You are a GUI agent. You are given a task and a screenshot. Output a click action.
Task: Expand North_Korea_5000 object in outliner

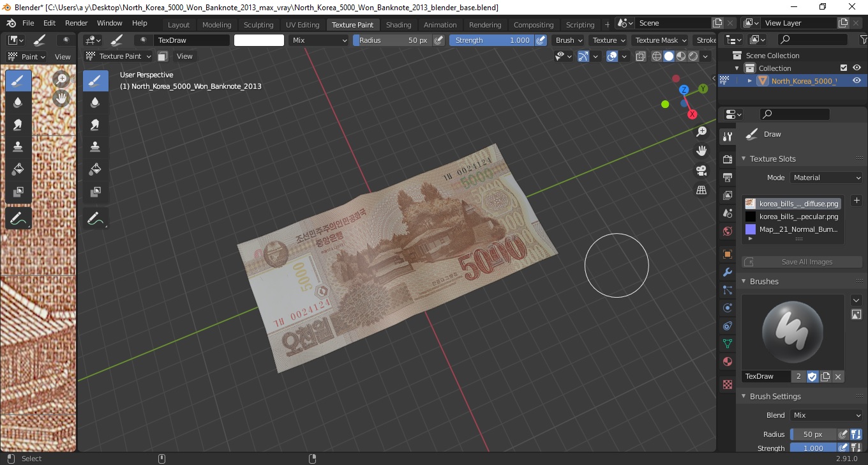[750, 80]
